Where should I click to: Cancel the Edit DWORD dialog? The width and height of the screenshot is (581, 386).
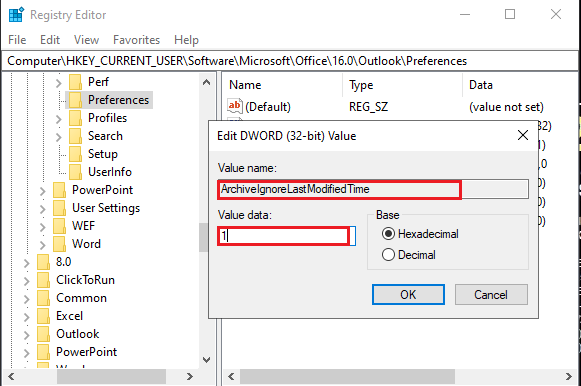point(491,295)
